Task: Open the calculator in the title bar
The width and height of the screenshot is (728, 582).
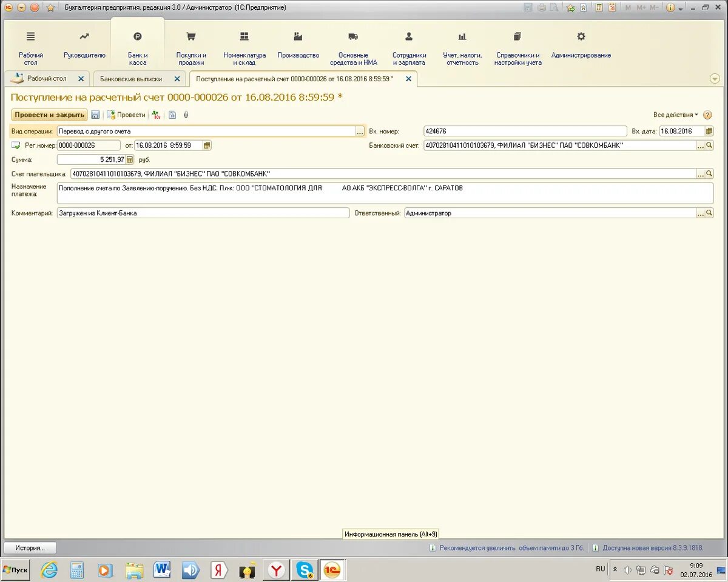Action: (599, 8)
